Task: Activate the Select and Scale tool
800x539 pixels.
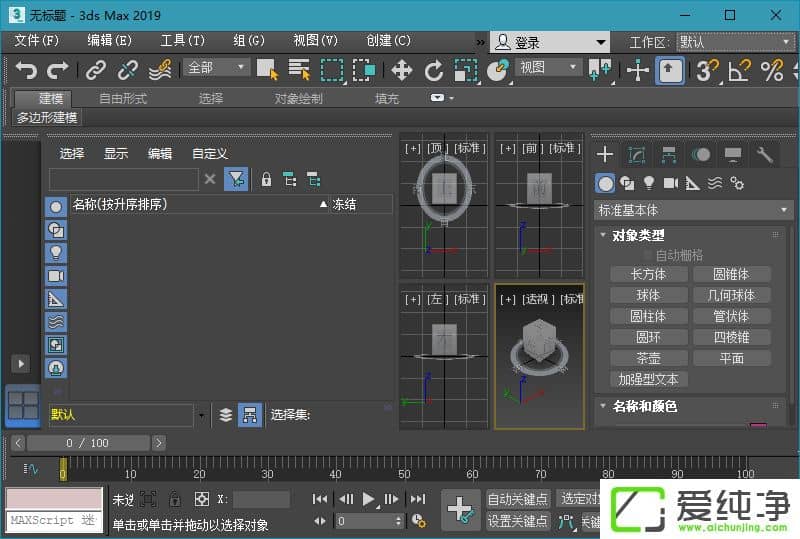Action: click(466, 70)
